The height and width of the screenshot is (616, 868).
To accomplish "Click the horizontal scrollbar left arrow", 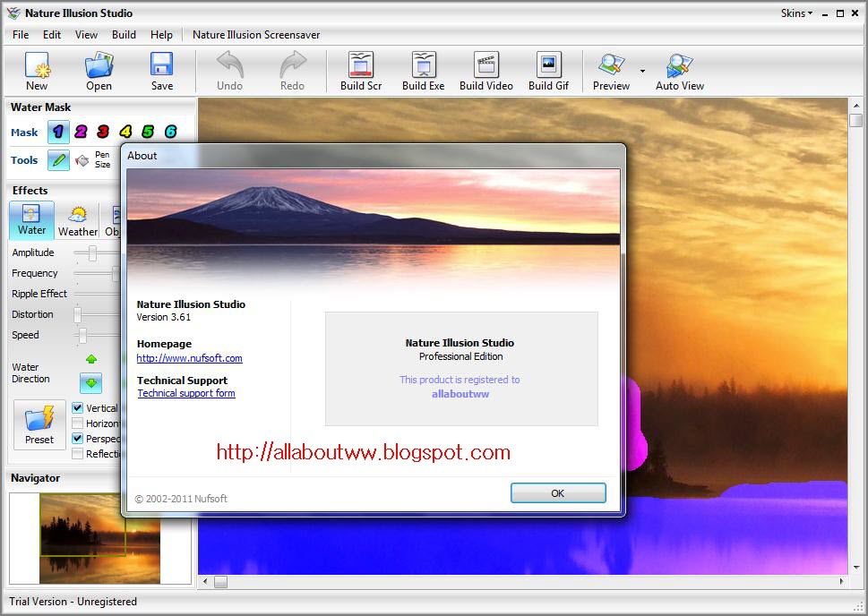I will (205, 582).
